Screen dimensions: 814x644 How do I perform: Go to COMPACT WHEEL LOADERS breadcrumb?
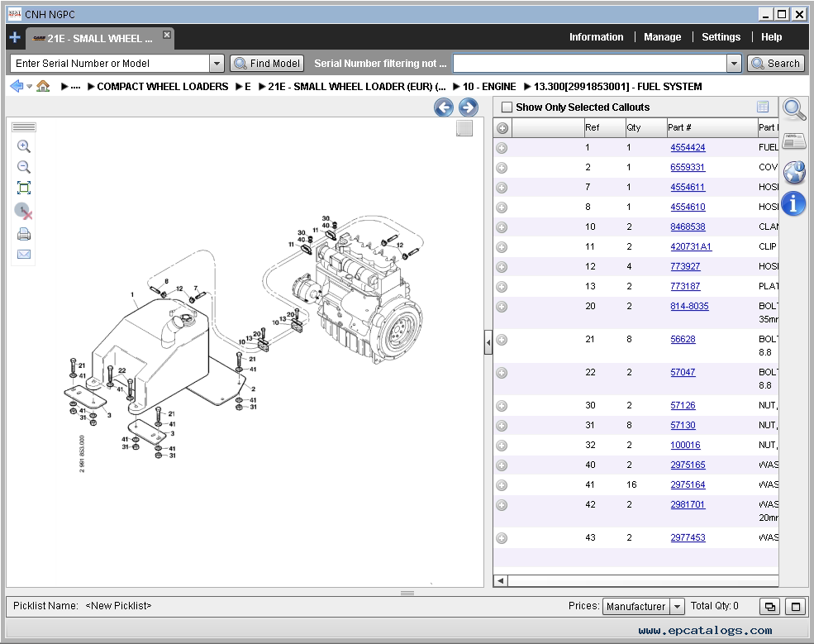163,86
